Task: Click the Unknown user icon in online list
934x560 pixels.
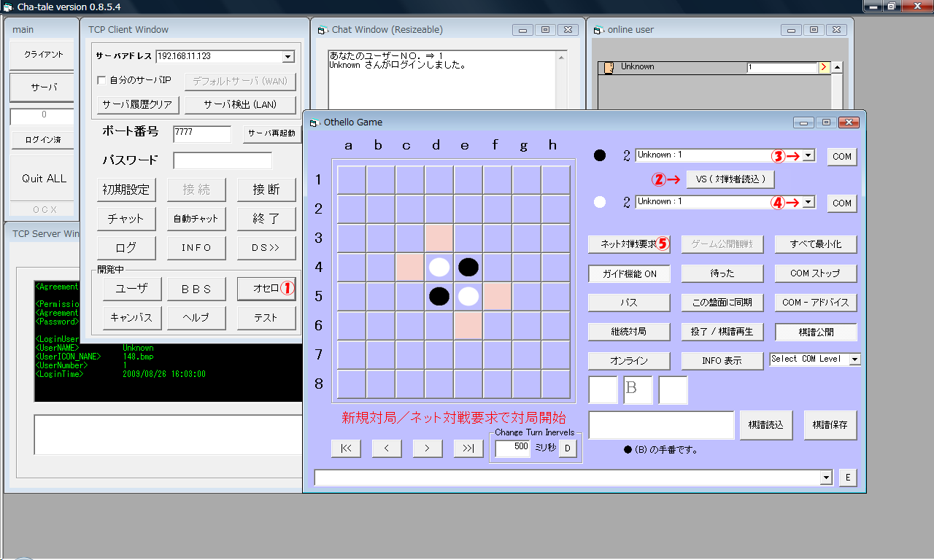Action: point(608,67)
